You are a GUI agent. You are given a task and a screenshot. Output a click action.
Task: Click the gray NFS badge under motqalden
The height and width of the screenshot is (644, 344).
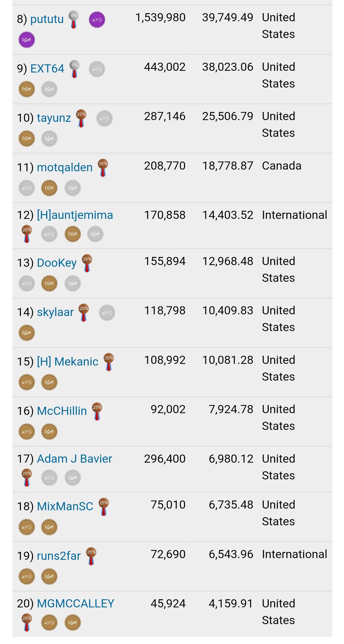tap(27, 188)
